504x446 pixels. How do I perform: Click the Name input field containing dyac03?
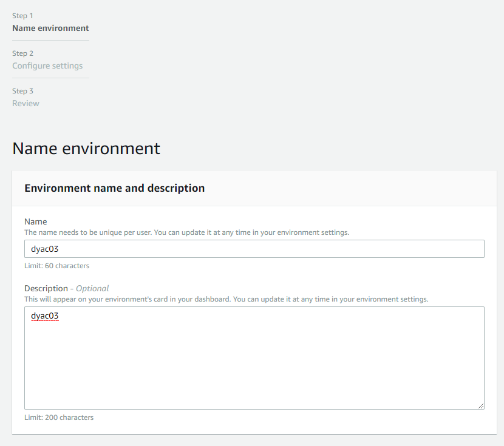pyautogui.click(x=254, y=249)
